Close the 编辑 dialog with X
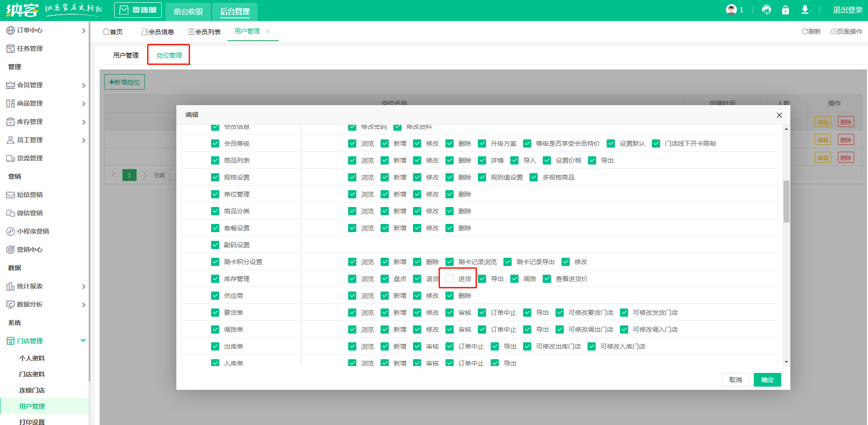Viewport: 868px width, 425px height. pyautogui.click(x=779, y=115)
